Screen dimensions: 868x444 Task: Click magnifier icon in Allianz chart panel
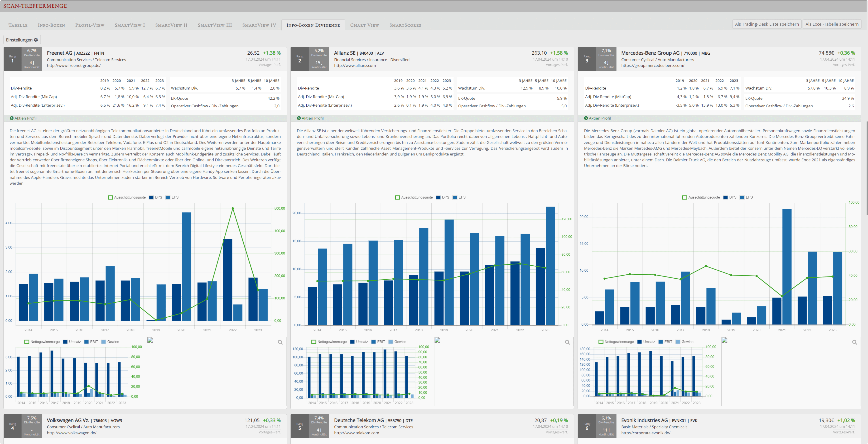(567, 342)
